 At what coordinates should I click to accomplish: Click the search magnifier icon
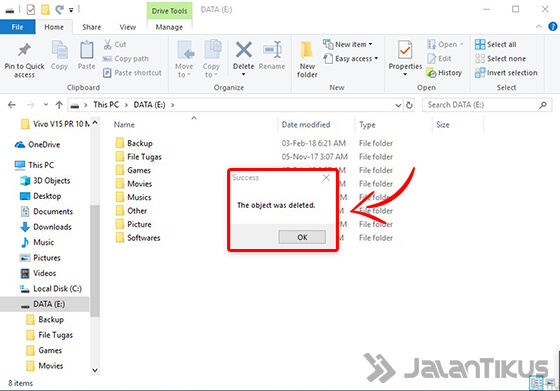[x=543, y=105]
